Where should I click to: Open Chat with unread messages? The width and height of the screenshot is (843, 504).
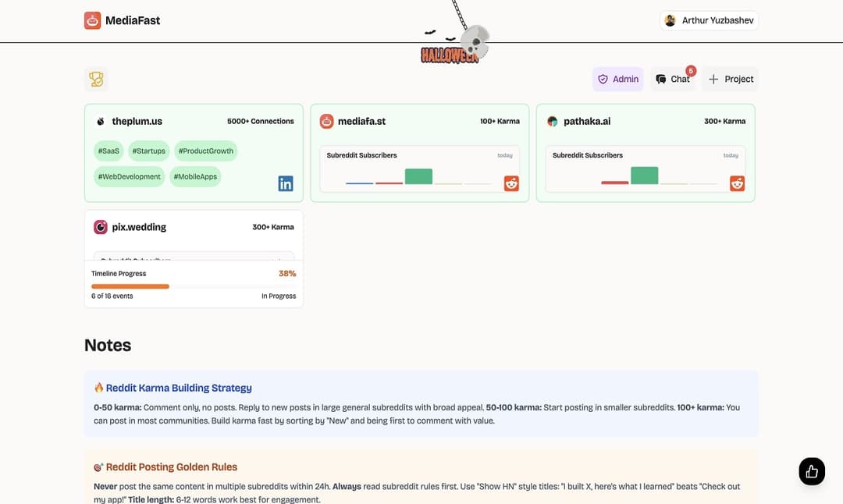(x=672, y=78)
